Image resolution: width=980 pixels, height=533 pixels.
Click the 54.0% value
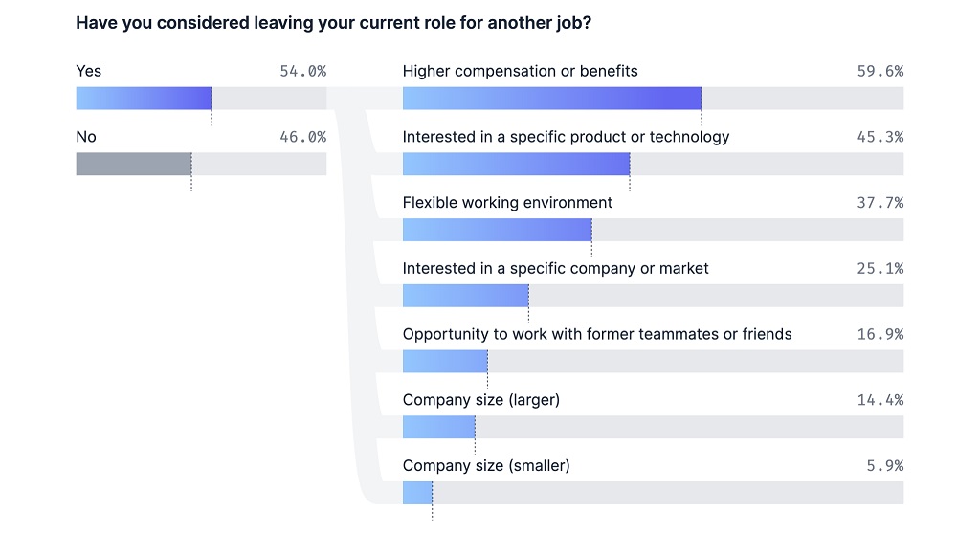click(x=303, y=71)
